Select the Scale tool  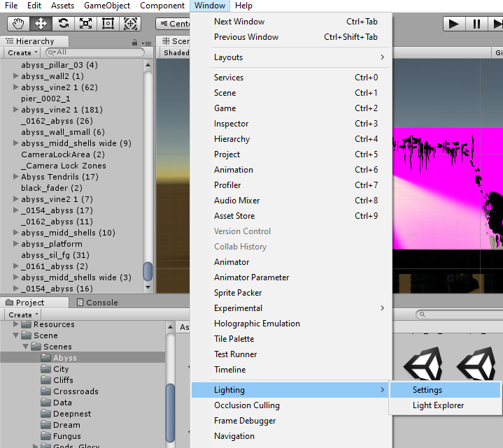pos(85,24)
